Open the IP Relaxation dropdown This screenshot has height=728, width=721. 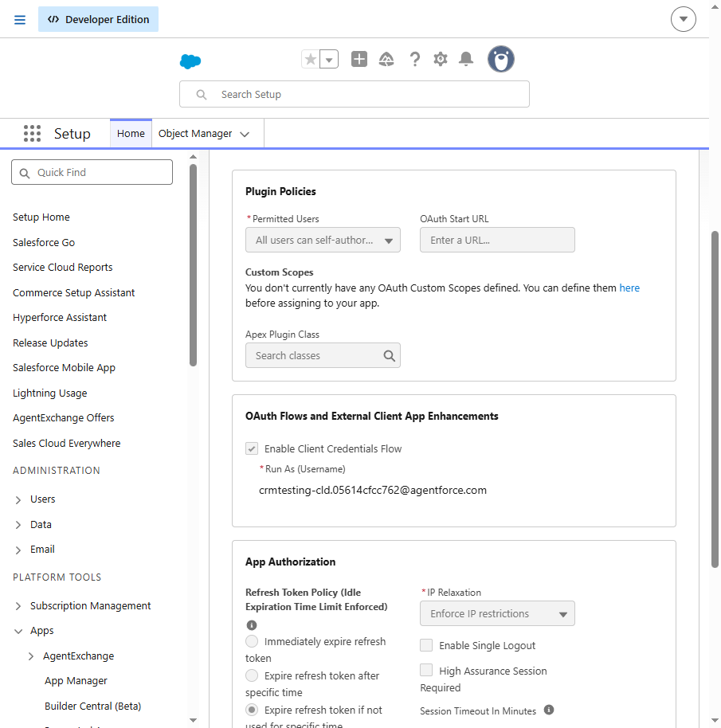[x=497, y=613]
